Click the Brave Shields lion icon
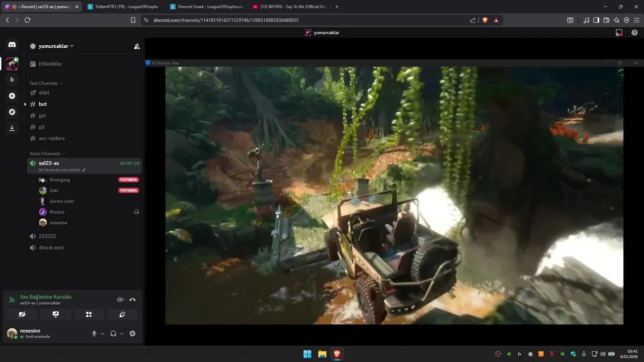644x362 pixels. [x=485, y=20]
